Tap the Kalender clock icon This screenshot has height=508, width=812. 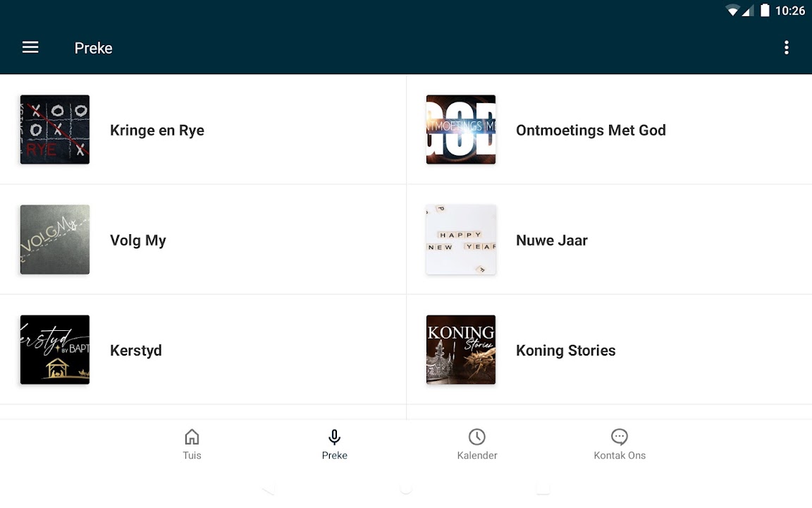pos(477,437)
